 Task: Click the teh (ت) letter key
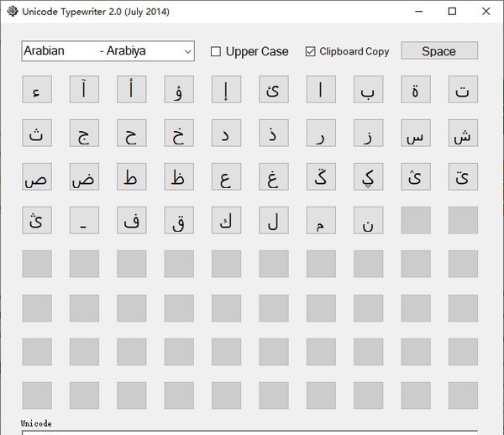point(463,89)
